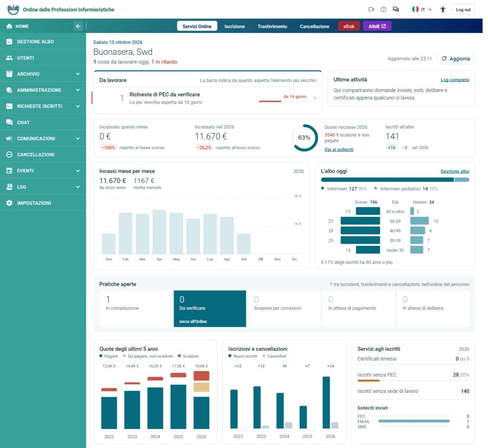Click the Iscritti senza PEC progress bar

pos(413,380)
